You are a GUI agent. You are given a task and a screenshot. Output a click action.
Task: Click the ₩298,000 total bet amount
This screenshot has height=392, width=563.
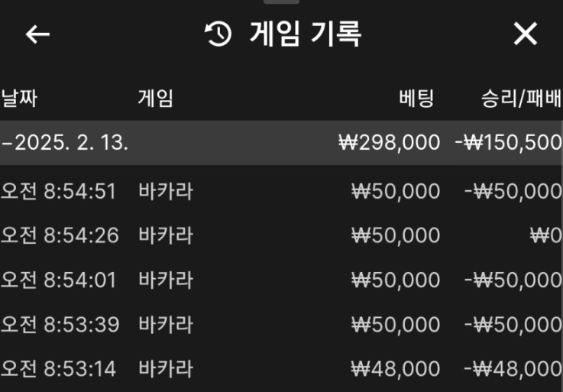point(390,143)
